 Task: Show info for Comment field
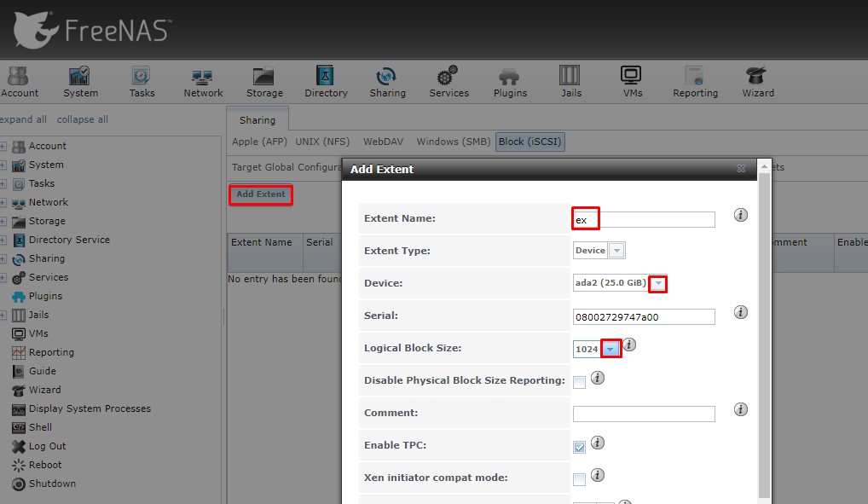pos(741,409)
